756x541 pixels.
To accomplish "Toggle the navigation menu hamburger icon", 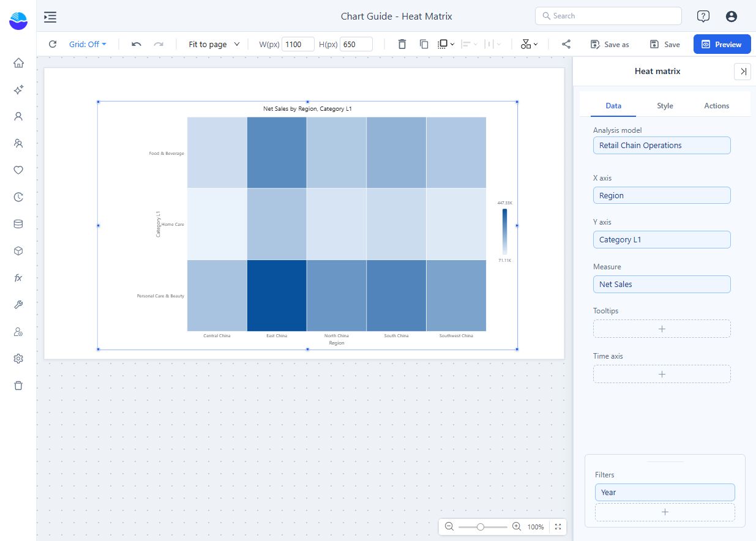I will click(x=50, y=17).
